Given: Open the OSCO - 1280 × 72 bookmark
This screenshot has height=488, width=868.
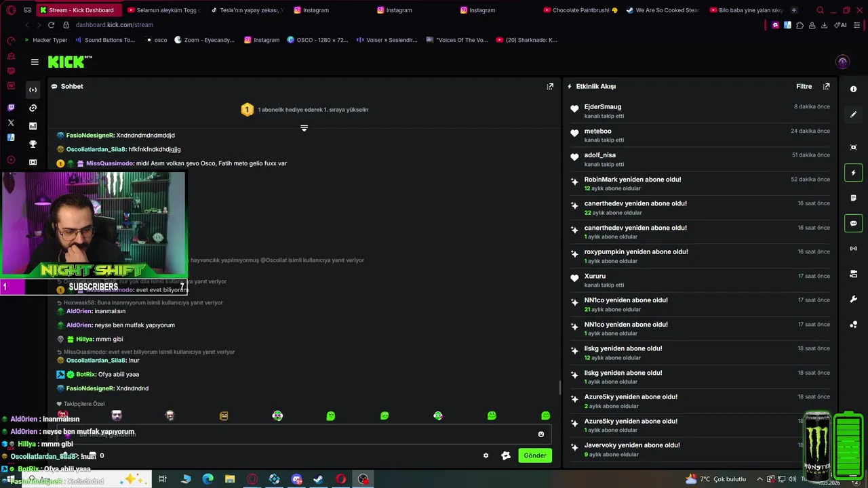Looking at the screenshot, I should tap(317, 40).
